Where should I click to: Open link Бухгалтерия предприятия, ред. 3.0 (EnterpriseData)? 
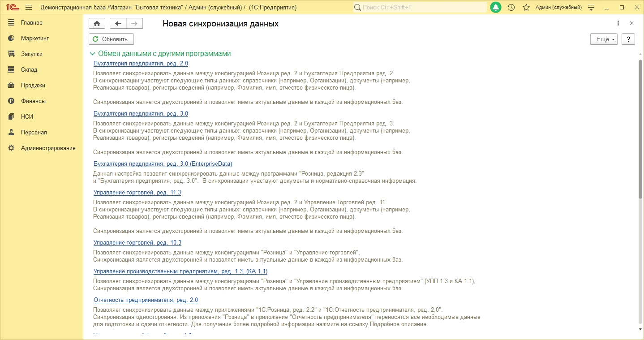click(x=163, y=164)
